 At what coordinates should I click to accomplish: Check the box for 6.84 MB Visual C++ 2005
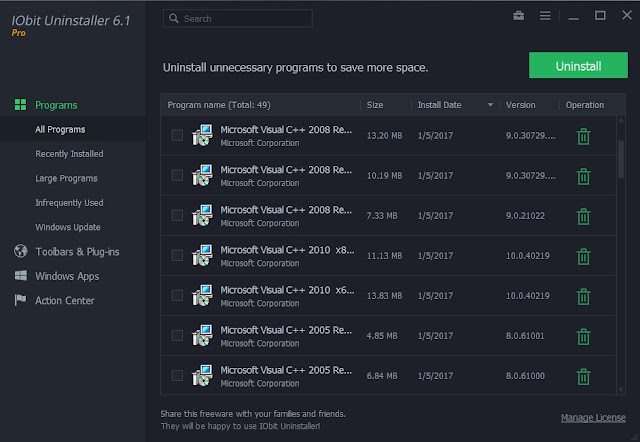pos(177,375)
